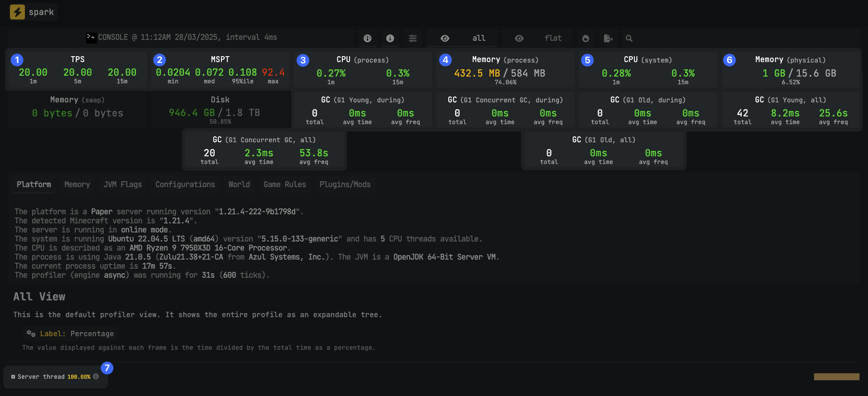Viewport: 868px width, 396px height.
Task: Switch to the Plugins/Mods tab
Action: (x=345, y=184)
